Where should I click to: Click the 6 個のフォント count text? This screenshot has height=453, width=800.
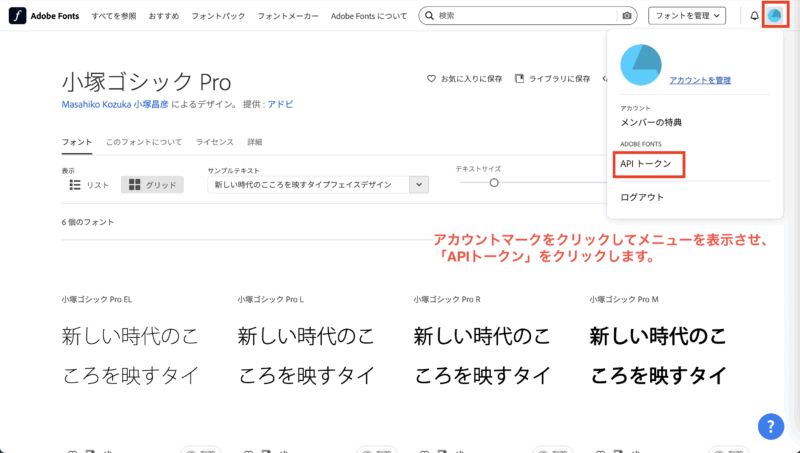tap(88, 222)
